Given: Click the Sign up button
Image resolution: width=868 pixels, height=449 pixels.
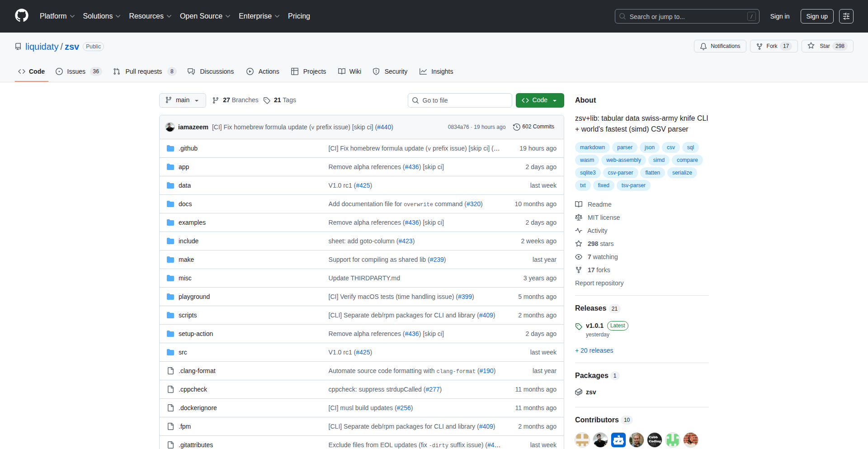Looking at the screenshot, I should click(816, 16).
